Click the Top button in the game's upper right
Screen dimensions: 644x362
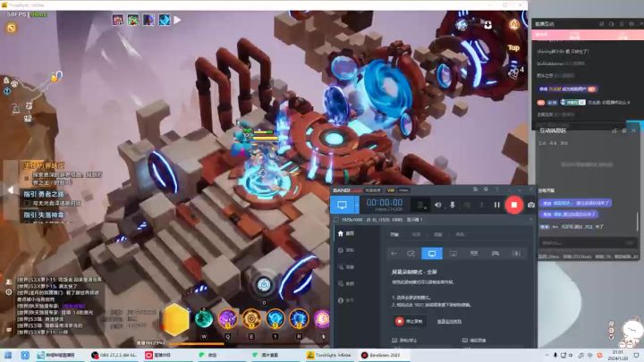click(513, 48)
